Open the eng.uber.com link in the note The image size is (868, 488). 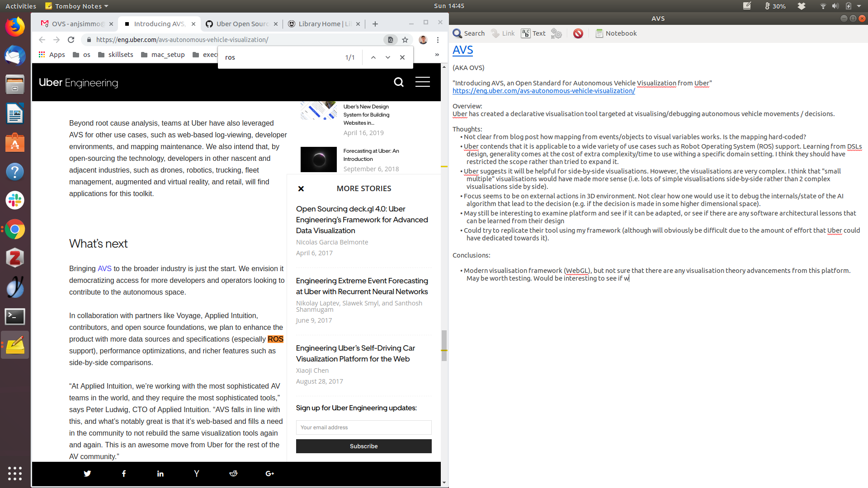pos(543,91)
